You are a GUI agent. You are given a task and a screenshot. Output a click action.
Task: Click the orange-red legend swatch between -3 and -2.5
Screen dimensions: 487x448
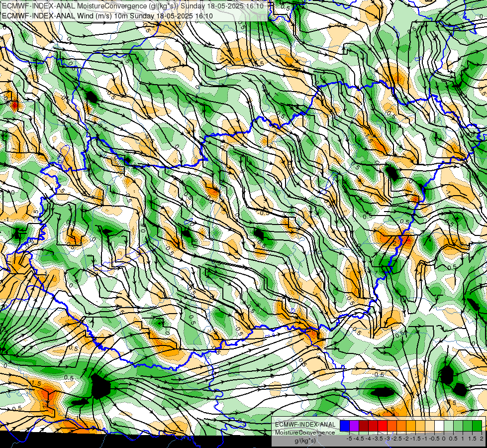(x=392, y=426)
